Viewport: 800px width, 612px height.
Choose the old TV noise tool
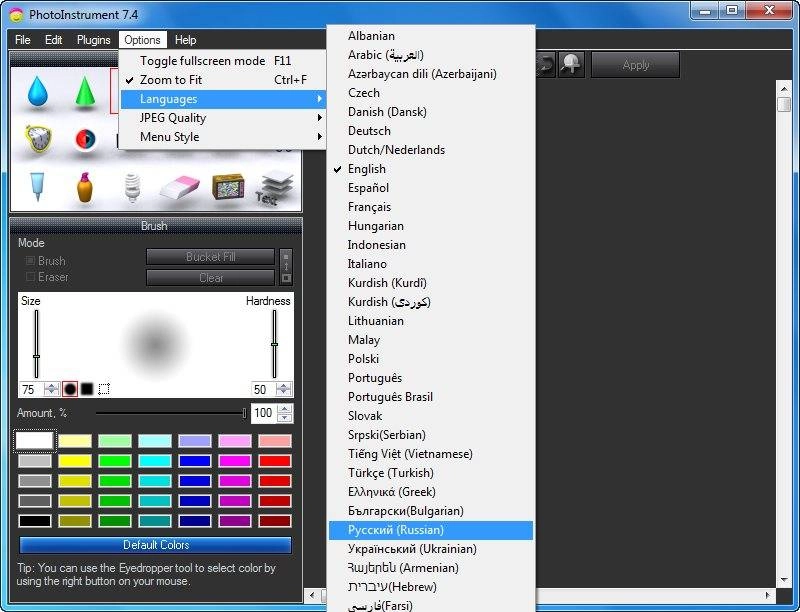pos(228,187)
